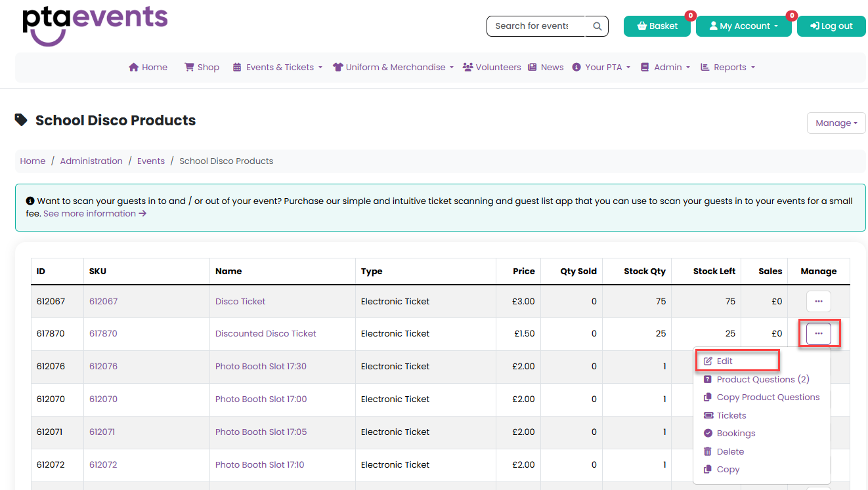Go to Home in the navigation bar
Image resolution: width=868 pixels, height=490 pixels.
[148, 67]
